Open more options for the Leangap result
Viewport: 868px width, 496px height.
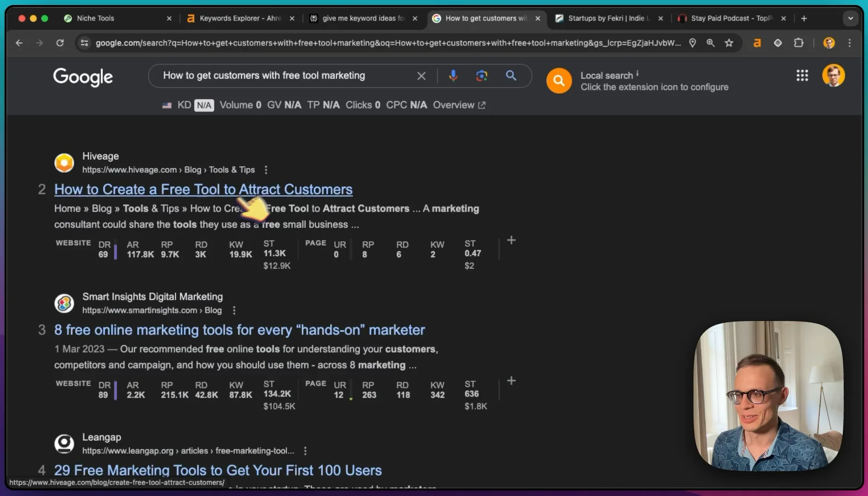tap(305, 451)
